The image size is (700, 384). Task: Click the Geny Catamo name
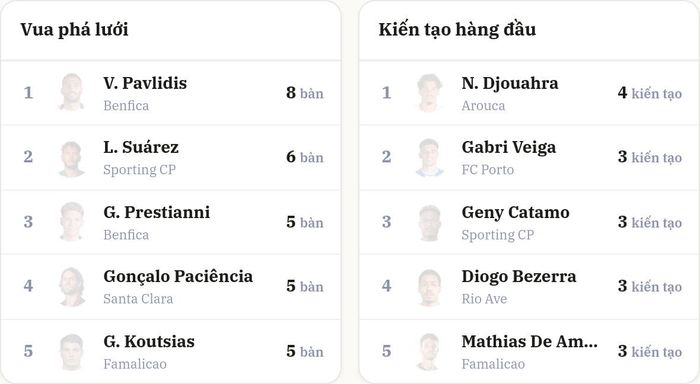click(x=516, y=213)
